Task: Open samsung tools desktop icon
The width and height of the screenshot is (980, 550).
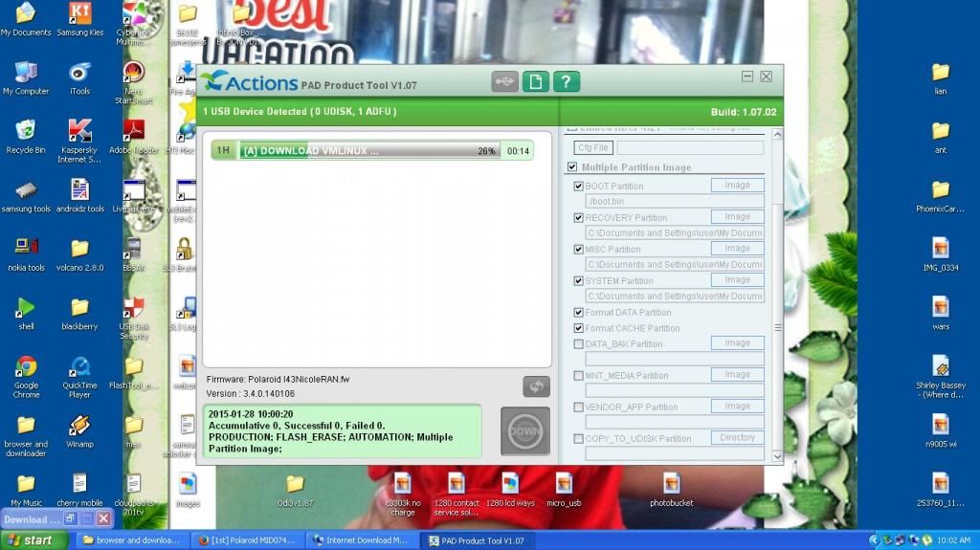Action: click(26, 196)
